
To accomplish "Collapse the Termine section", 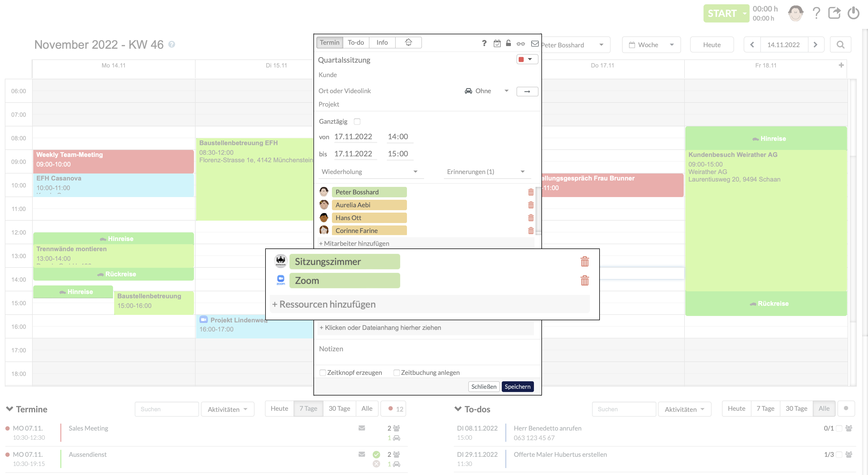I will click(x=9, y=409).
